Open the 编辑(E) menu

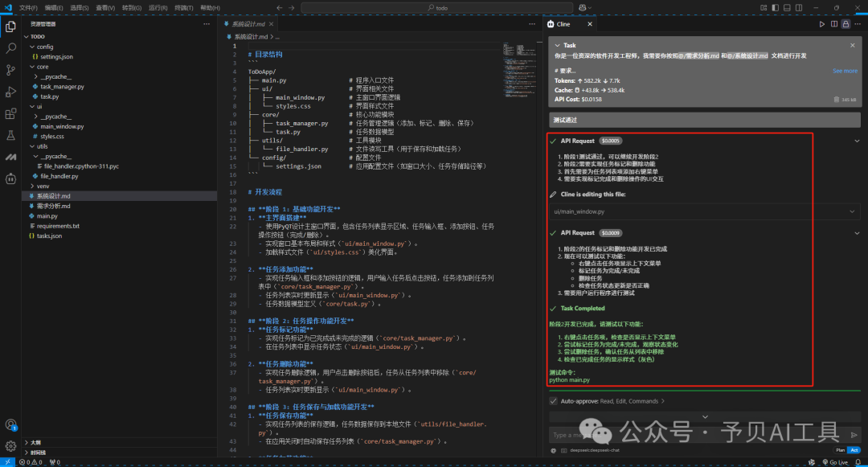(x=54, y=8)
